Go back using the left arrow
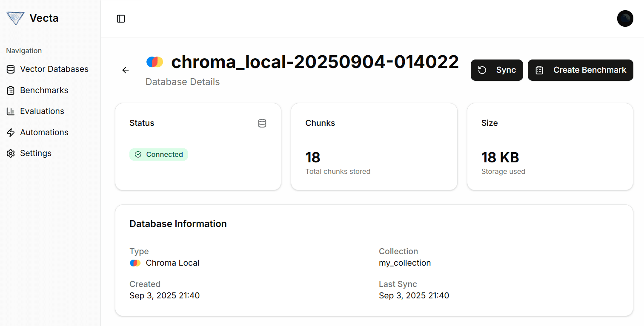644x326 pixels. pyautogui.click(x=125, y=70)
